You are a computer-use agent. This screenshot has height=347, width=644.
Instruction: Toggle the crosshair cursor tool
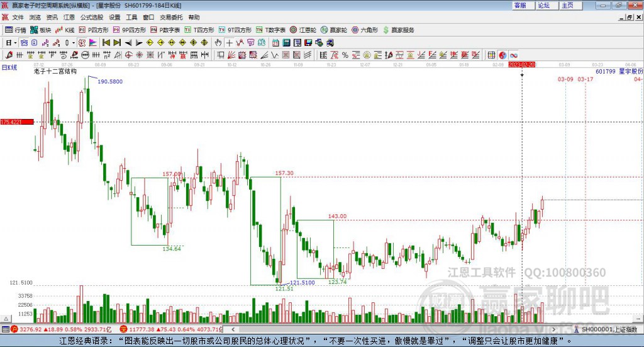[229, 43]
